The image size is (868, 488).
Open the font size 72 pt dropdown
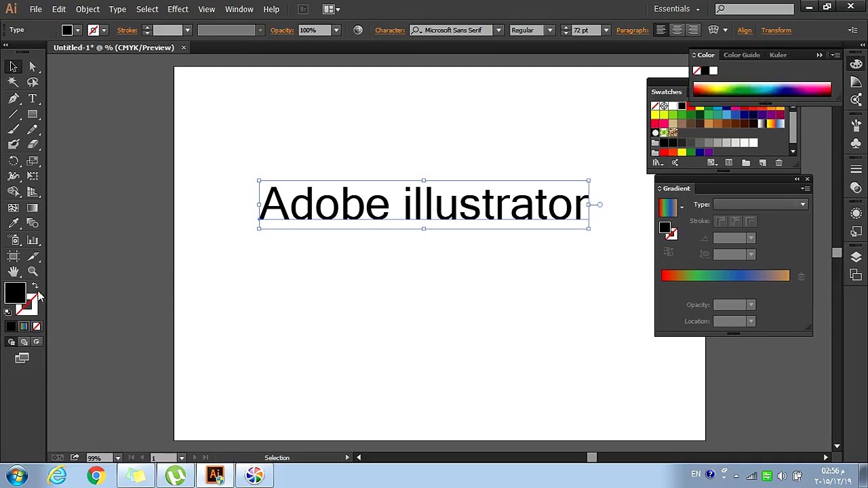[x=606, y=30]
